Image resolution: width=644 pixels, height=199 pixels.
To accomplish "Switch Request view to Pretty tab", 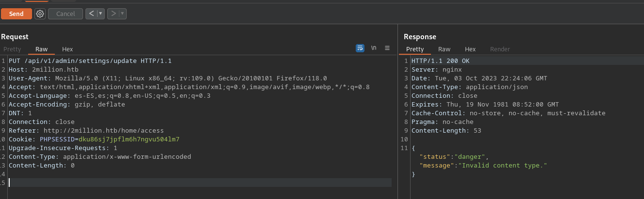I will point(12,49).
